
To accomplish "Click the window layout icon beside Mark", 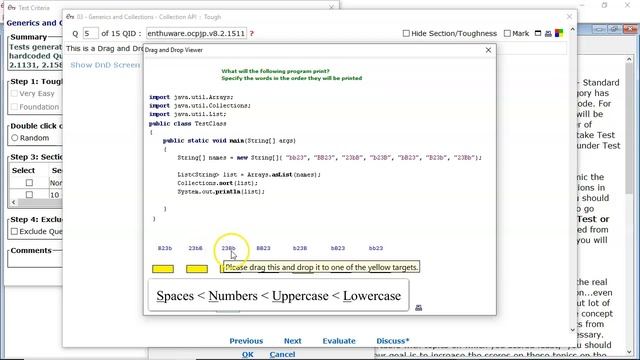I will tap(538, 33).
